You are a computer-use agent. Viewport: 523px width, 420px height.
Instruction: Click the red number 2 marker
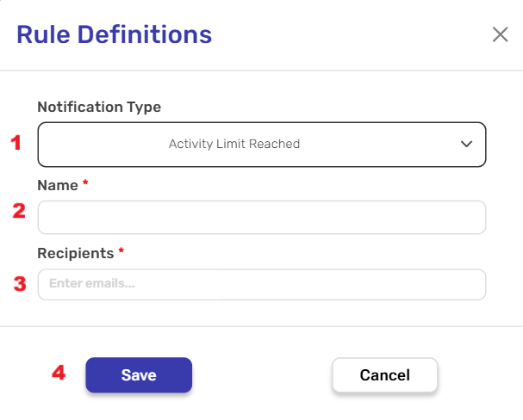(18, 211)
